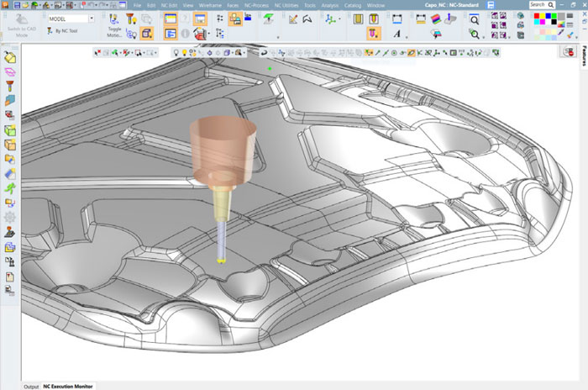
Task: Select the magenta color swatch
Action: click(543, 21)
